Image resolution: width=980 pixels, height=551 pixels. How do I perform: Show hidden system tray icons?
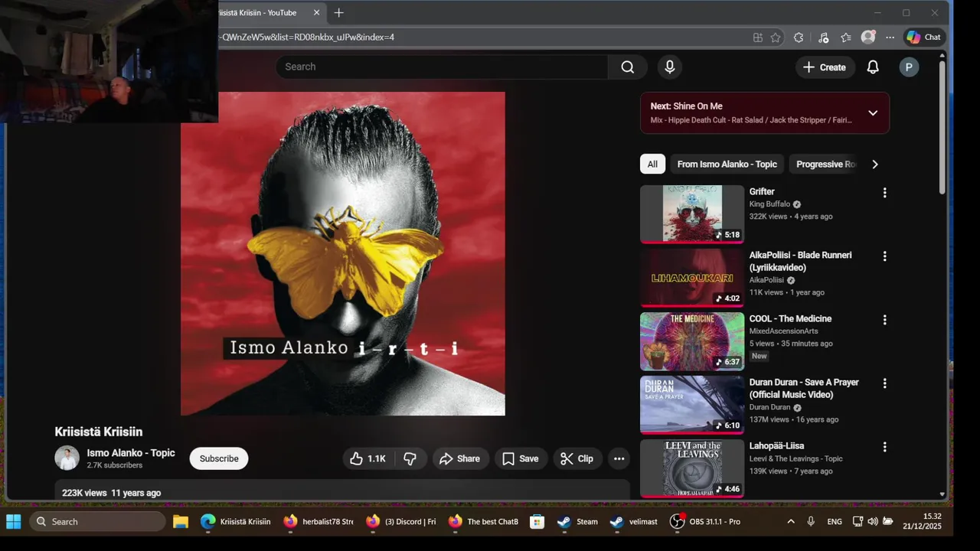point(791,521)
